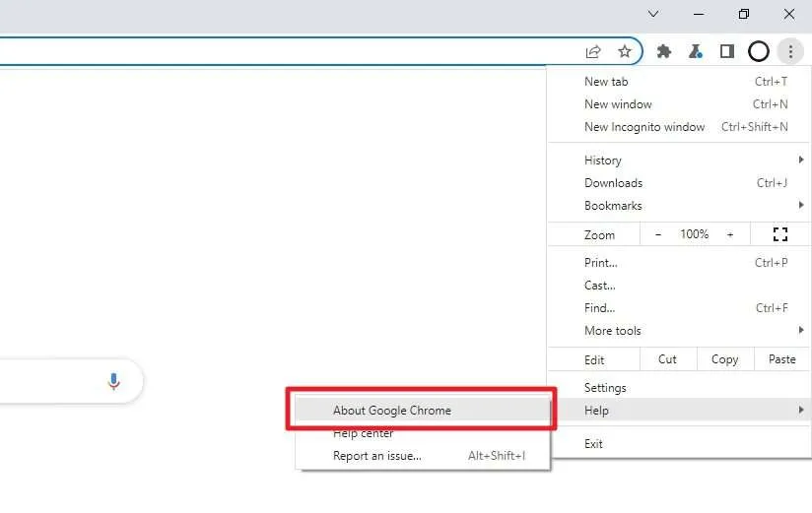Open the Extensions puzzle icon
This screenshot has width=812, height=513.
coord(664,51)
